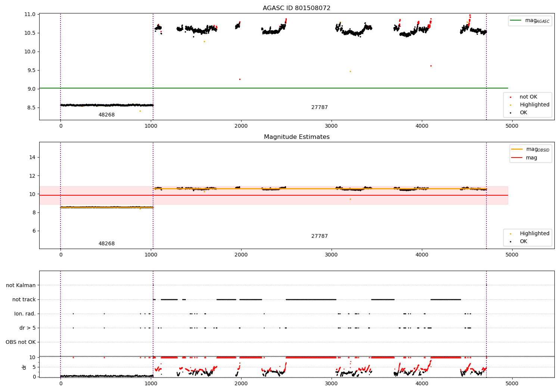This screenshot has width=560, height=392.
Task: Click y-tick '12' on middle plot
Action: tap(32, 175)
